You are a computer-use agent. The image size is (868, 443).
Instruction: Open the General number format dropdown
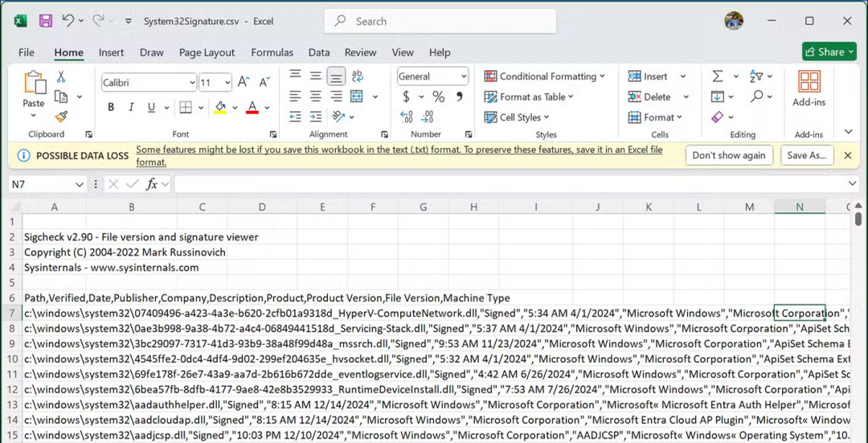tap(464, 76)
